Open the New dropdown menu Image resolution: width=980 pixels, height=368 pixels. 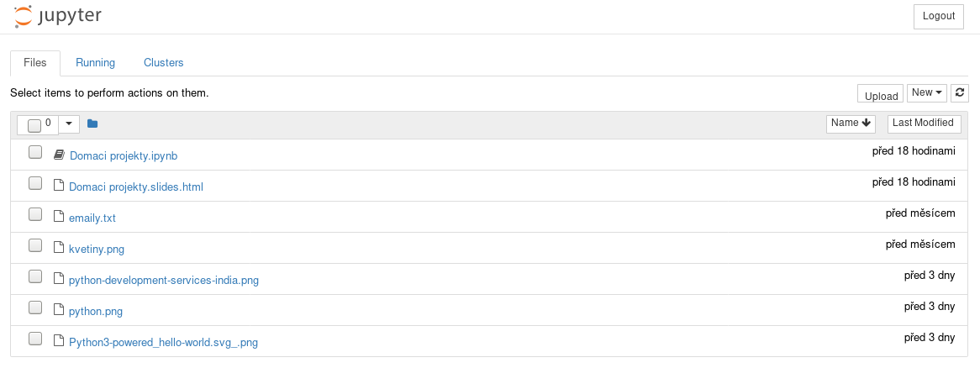(x=927, y=93)
